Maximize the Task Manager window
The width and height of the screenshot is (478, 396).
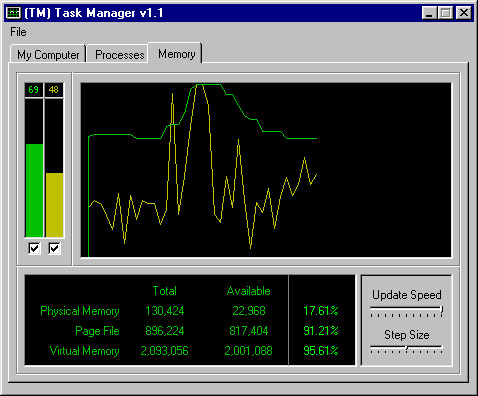[x=446, y=13]
